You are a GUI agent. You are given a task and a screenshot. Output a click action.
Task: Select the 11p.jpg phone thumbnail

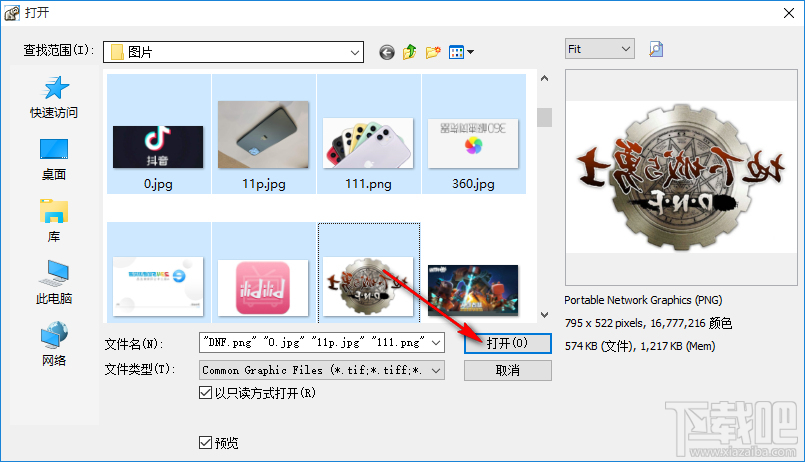tap(263, 134)
